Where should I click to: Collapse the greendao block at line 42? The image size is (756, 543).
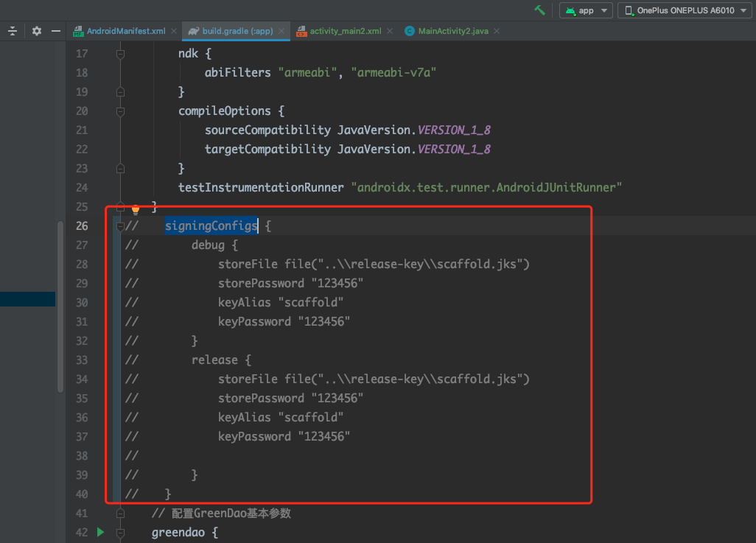coord(121,533)
